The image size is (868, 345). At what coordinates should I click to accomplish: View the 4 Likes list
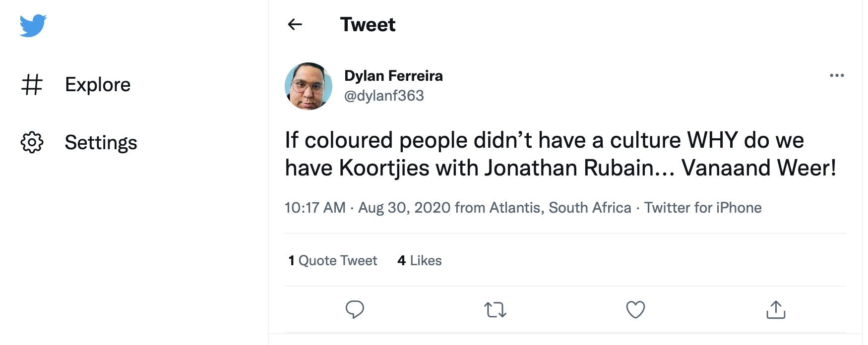[420, 260]
